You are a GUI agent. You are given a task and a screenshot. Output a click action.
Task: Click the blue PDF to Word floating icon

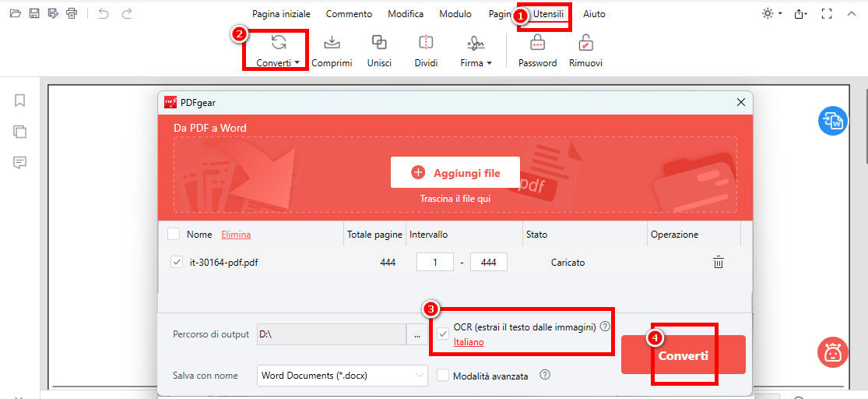(833, 121)
